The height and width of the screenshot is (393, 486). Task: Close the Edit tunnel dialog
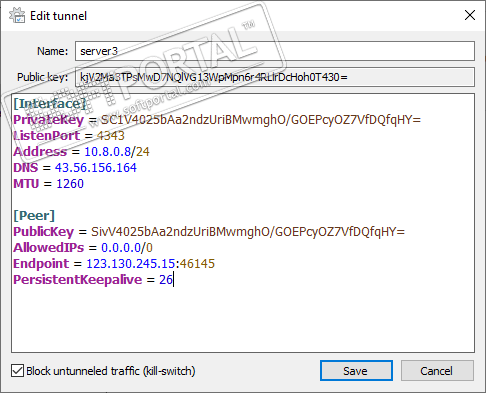pos(470,15)
